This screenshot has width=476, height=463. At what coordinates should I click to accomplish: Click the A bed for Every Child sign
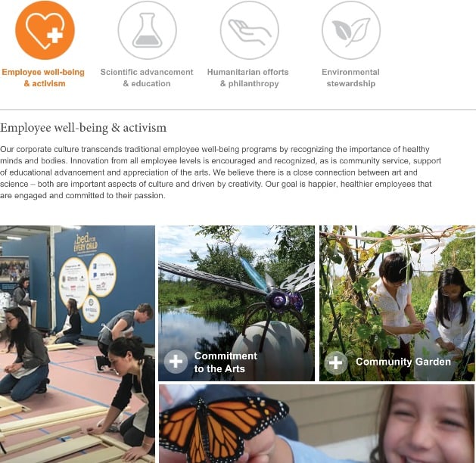coord(86,243)
